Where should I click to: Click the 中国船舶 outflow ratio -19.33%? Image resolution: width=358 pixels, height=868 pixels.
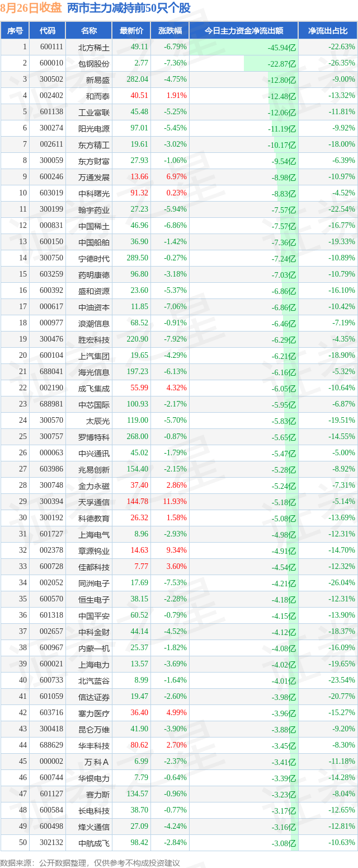[342, 241]
